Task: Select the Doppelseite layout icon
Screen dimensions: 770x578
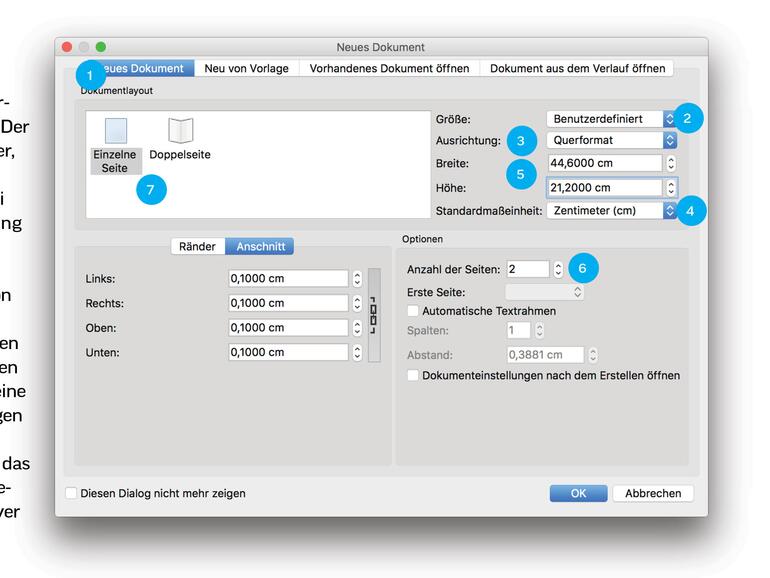Action: click(180, 131)
